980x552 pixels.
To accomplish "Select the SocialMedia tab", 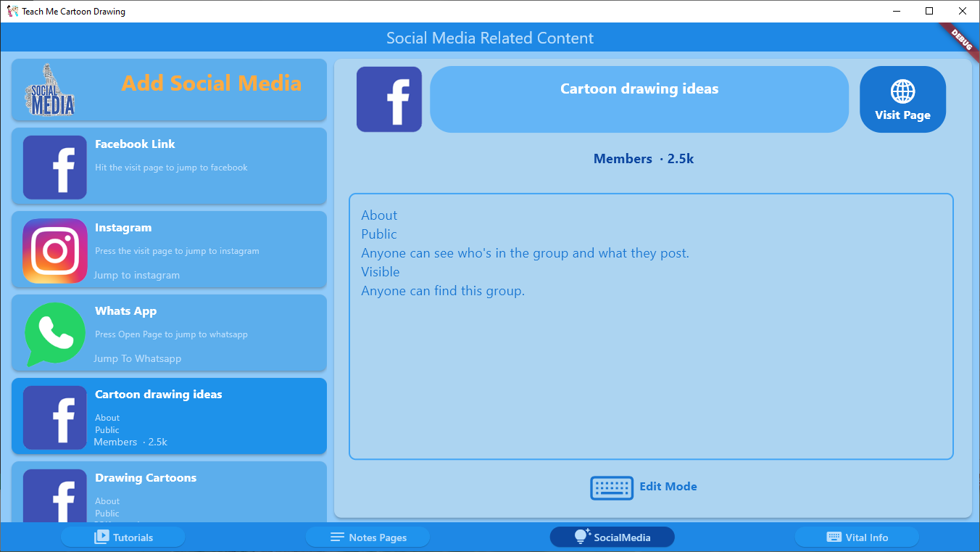I will click(612, 537).
